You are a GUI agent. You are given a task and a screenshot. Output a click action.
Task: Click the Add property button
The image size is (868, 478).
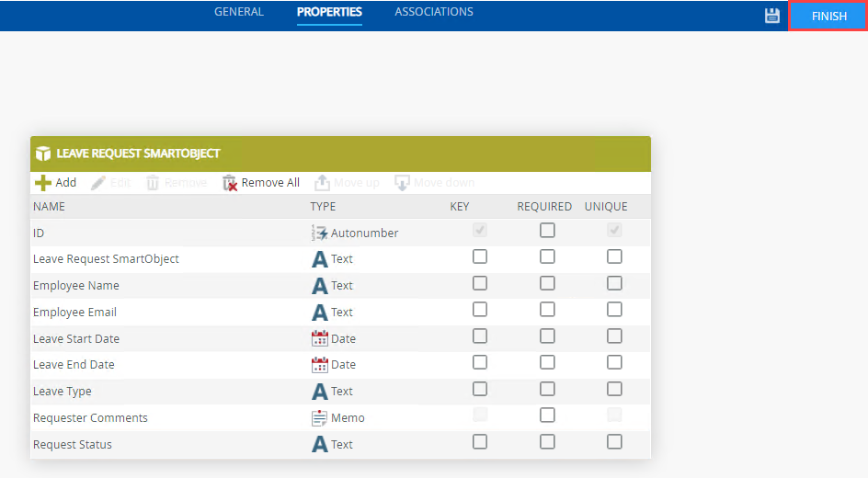pos(55,183)
